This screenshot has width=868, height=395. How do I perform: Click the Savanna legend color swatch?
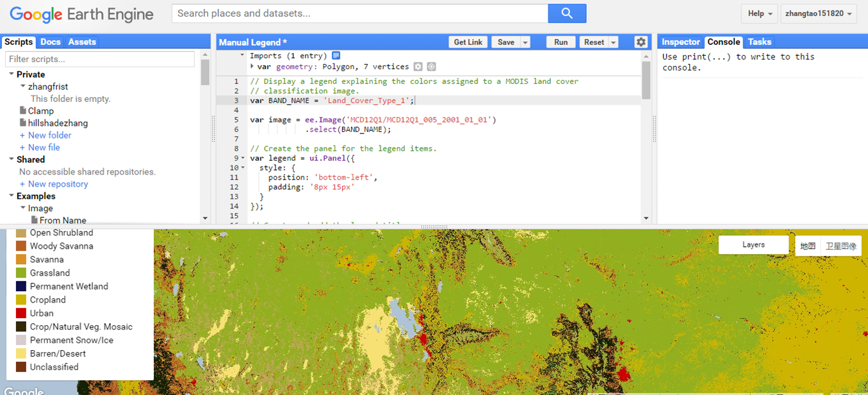point(21,260)
